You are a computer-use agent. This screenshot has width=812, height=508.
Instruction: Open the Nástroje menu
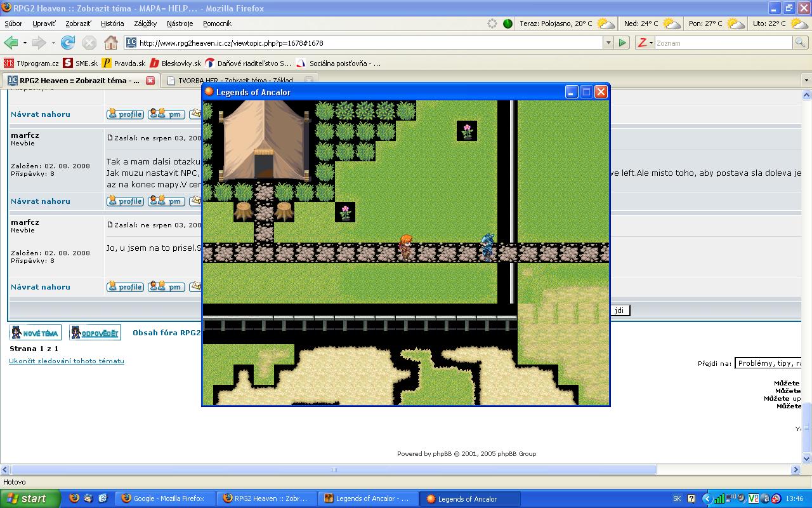[180, 23]
